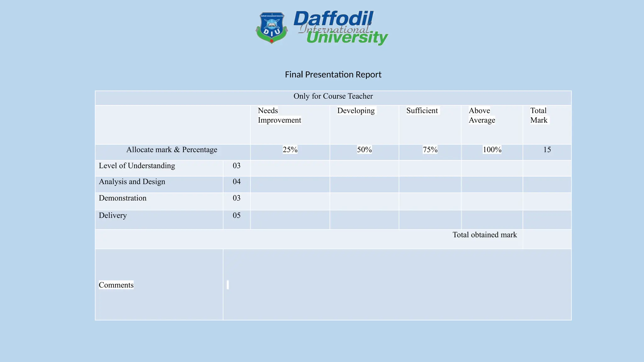Click inside the Comments input area
Viewport: 644px width, 362px height.
click(x=397, y=285)
